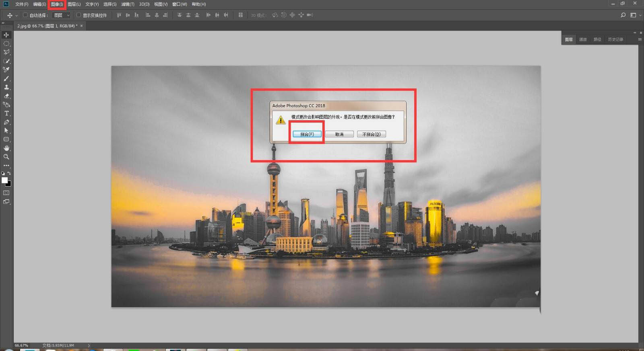644x351 pixels.
Task: Select the Quick Selection tool
Action: coord(6,61)
